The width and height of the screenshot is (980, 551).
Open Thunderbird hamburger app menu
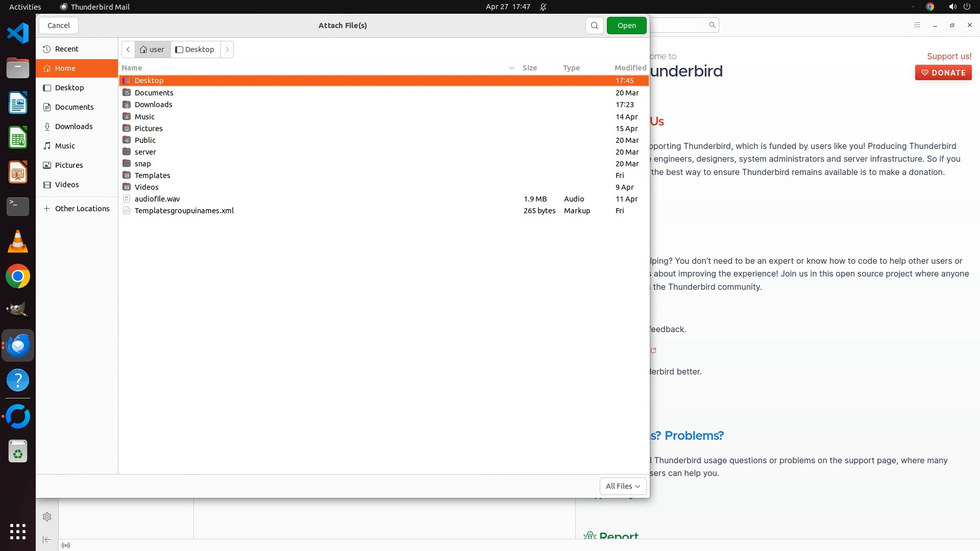(x=917, y=25)
